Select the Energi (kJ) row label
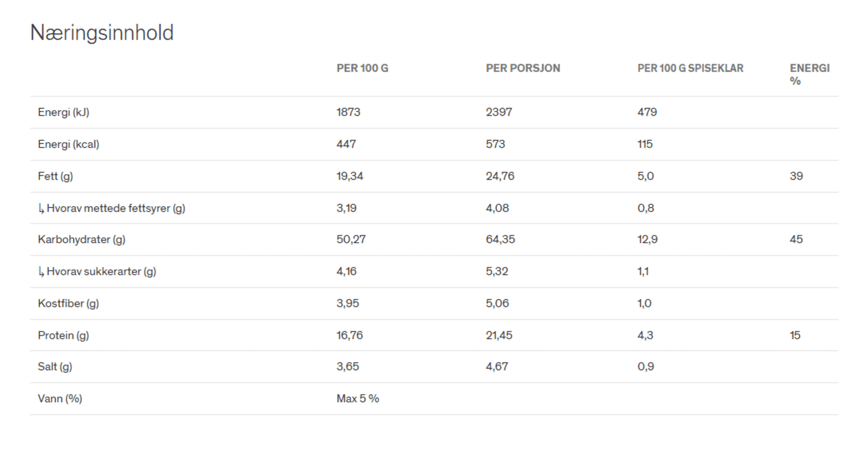868x465 pixels. 64,112
